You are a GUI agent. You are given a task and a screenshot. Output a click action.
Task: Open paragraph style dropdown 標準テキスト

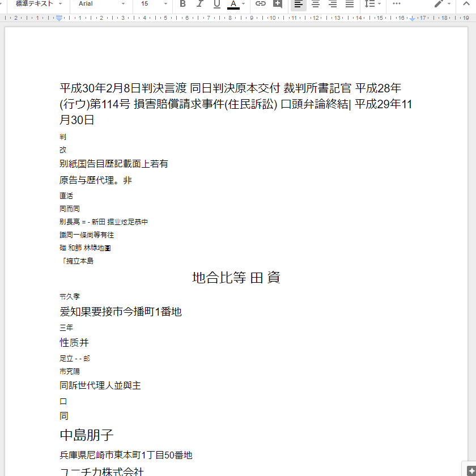pos(39,3)
